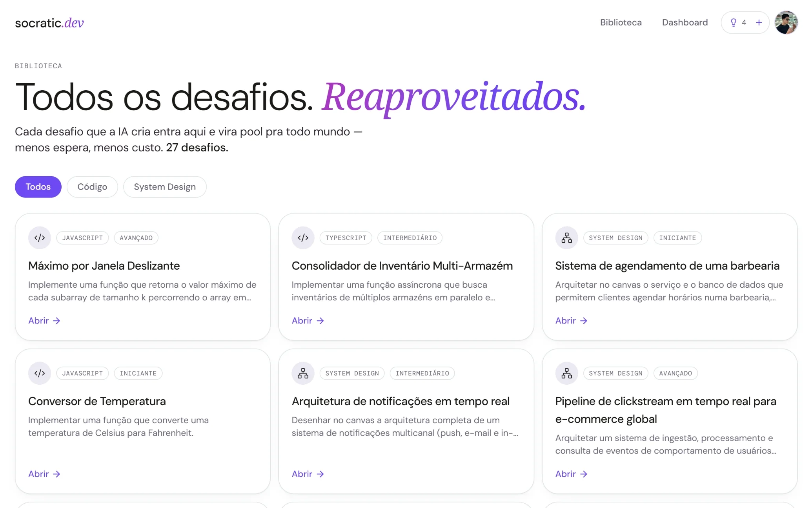This screenshot has height=508, width=812.
Task: Click the TYPESCRIPT tag
Action: click(346, 238)
